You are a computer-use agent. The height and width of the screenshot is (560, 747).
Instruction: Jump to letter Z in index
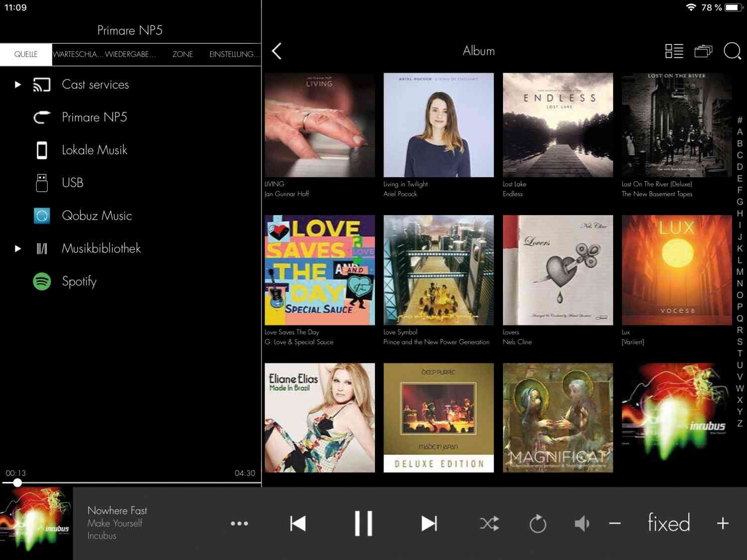point(740,424)
